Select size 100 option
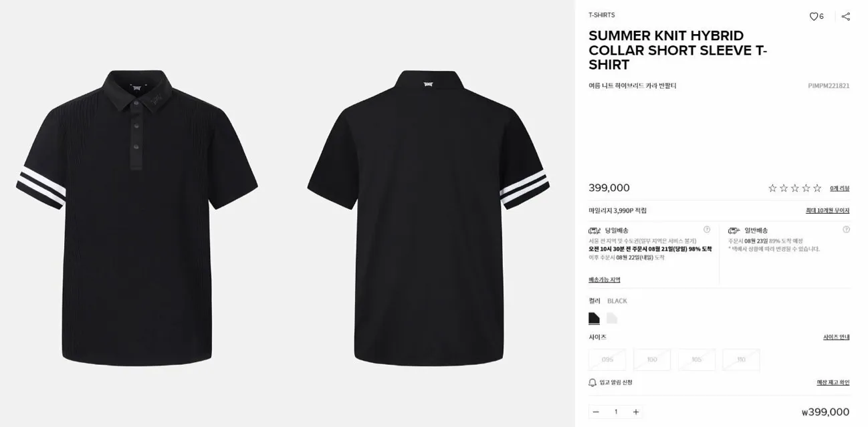The height and width of the screenshot is (427, 868). coord(652,360)
